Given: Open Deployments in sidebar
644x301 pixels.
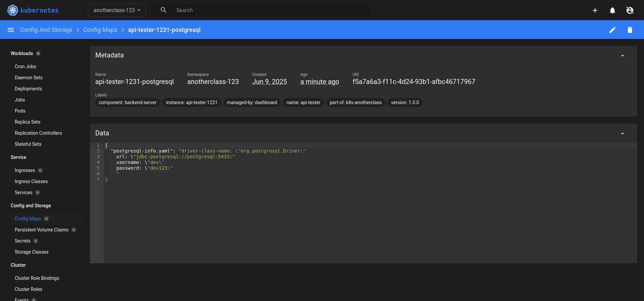Looking at the screenshot, I should coord(29,89).
